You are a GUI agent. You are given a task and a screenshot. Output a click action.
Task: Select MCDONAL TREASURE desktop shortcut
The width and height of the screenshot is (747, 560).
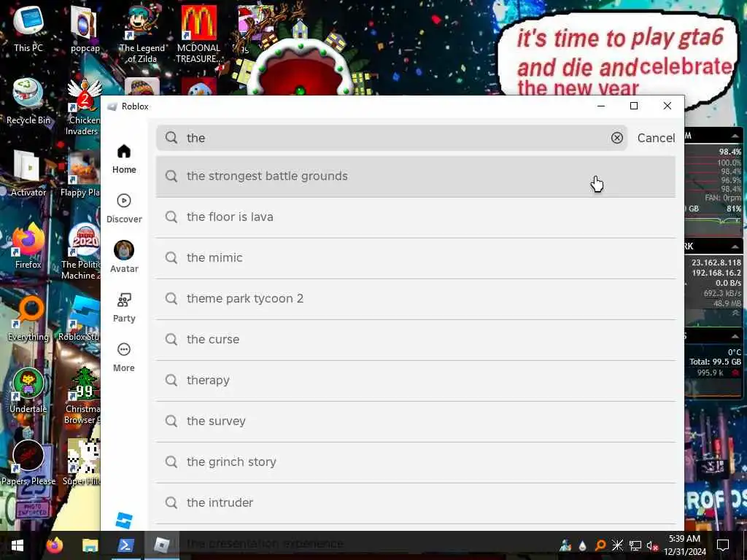click(x=198, y=34)
